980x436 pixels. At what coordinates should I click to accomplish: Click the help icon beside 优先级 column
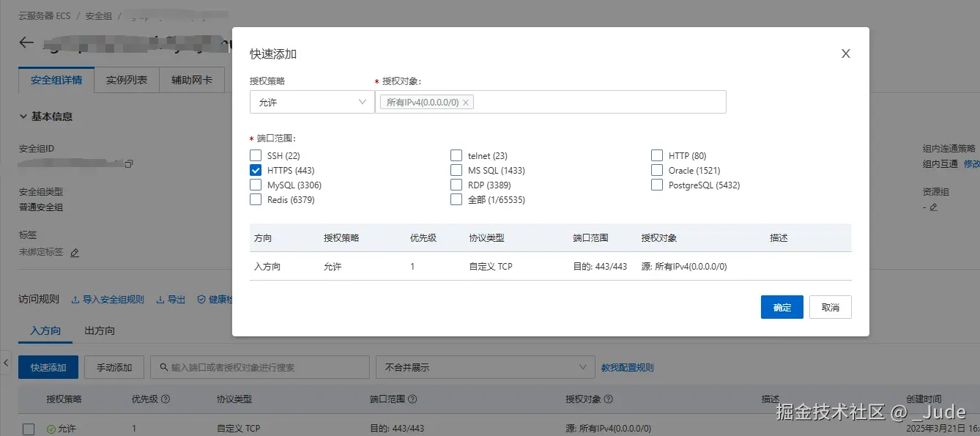(x=166, y=399)
